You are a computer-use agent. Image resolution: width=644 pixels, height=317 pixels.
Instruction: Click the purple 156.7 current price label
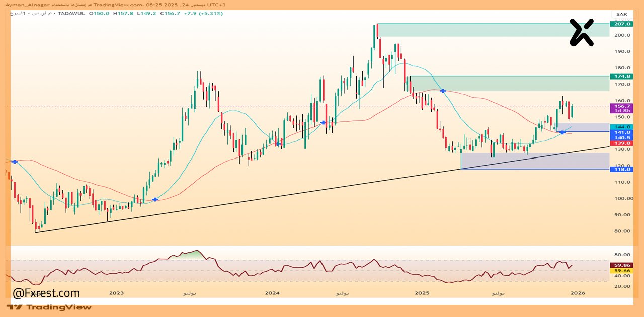click(620, 107)
